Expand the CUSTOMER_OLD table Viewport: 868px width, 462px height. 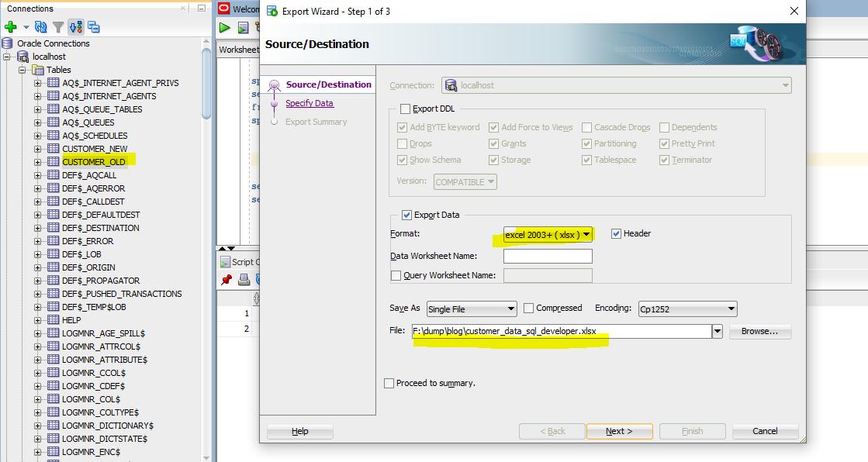point(38,162)
